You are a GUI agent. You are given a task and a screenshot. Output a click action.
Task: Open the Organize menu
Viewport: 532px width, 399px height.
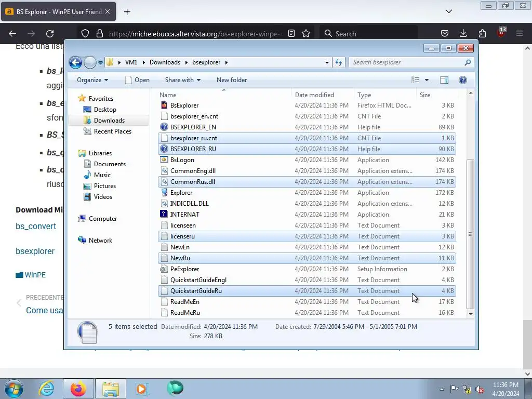(x=92, y=80)
